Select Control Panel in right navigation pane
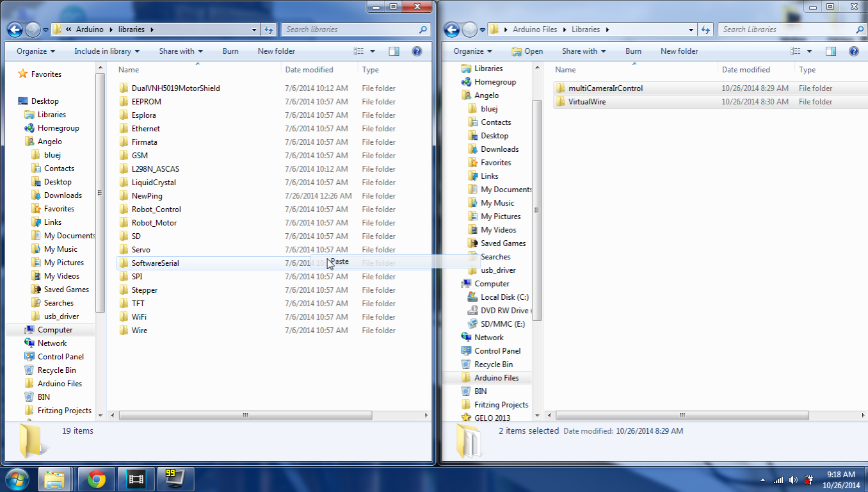The image size is (868, 492). [497, 351]
